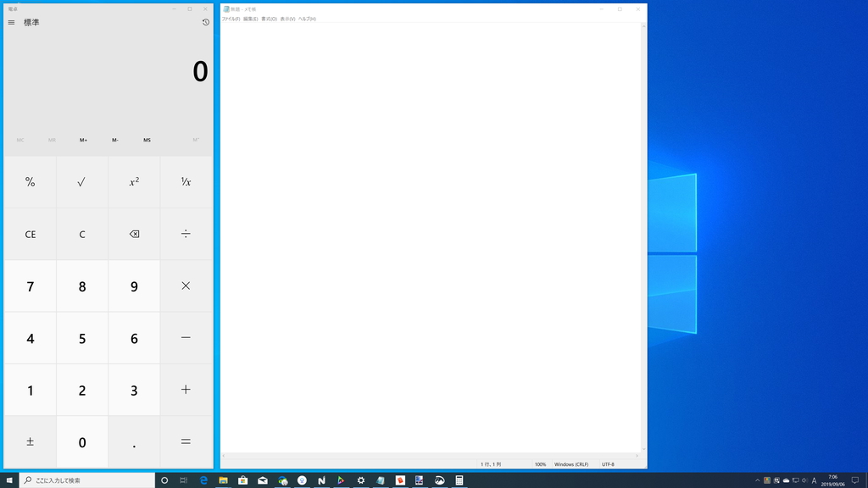Click the equals key in Calculator

pyautogui.click(x=186, y=442)
